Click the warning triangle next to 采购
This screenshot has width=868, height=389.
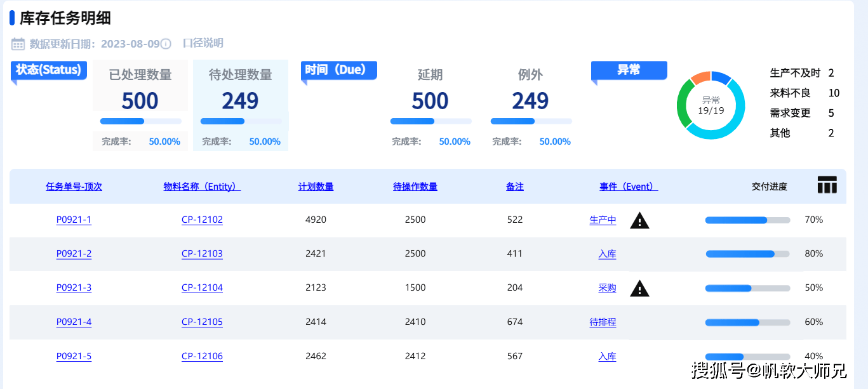[x=639, y=289]
